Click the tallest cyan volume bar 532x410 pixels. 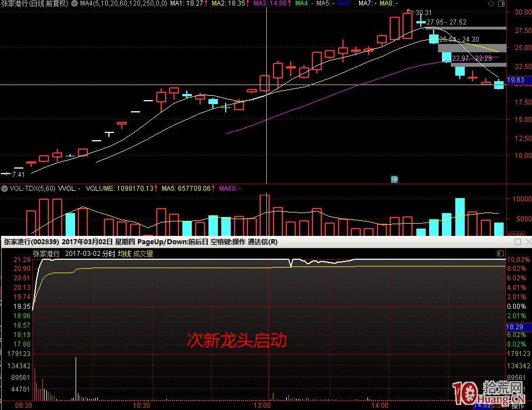pyautogui.click(x=460, y=217)
